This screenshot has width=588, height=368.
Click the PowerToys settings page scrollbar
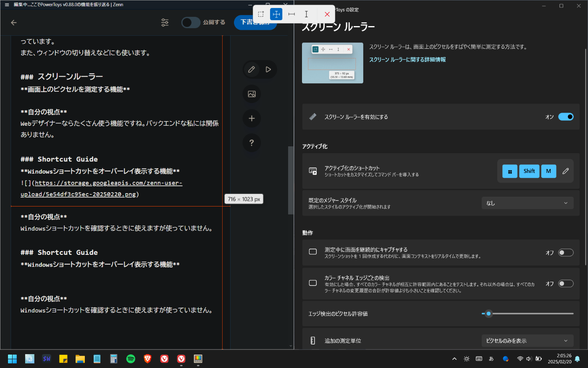[x=586, y=158]
